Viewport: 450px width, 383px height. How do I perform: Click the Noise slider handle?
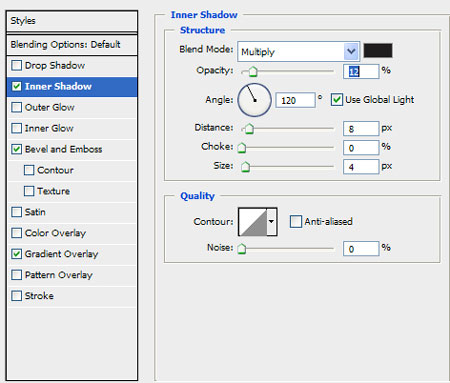click(x=242, y=248)
